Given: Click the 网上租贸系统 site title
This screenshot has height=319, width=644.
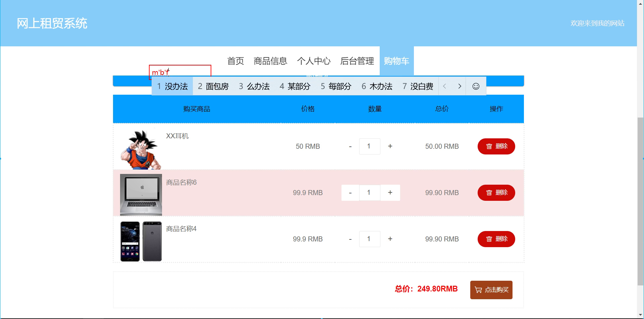Looking at the screenshot, I should (52, 24).
